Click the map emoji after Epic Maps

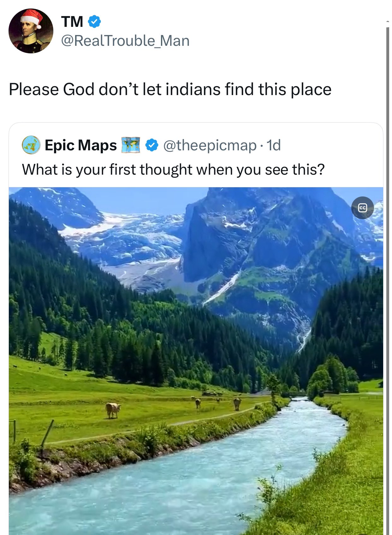pyautogui.click(x=131, y=145)
